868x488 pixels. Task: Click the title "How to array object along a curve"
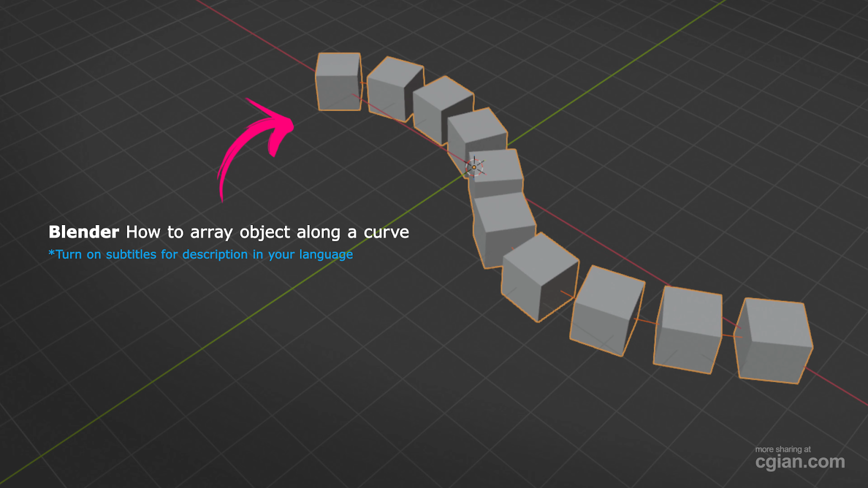pyautogui.click(x=267, y=232)
